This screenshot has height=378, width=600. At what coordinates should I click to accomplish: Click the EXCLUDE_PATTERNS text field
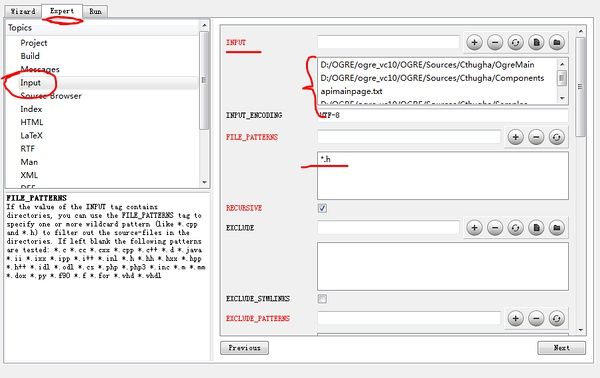(x=409, y=318)
